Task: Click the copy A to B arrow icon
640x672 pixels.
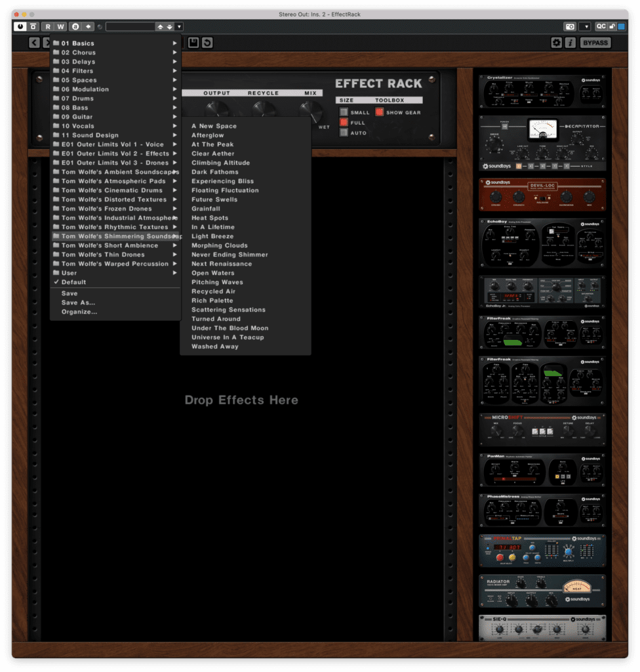Action: pos(89,26)
